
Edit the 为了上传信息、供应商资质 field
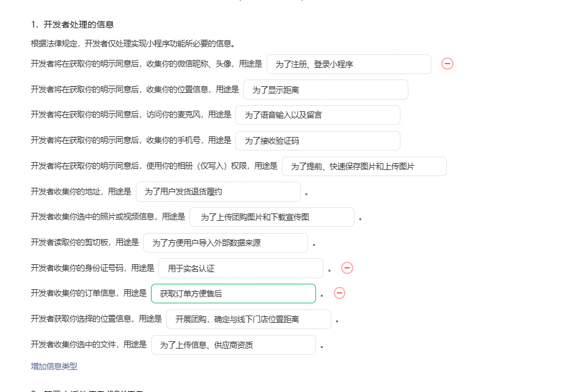234,344
